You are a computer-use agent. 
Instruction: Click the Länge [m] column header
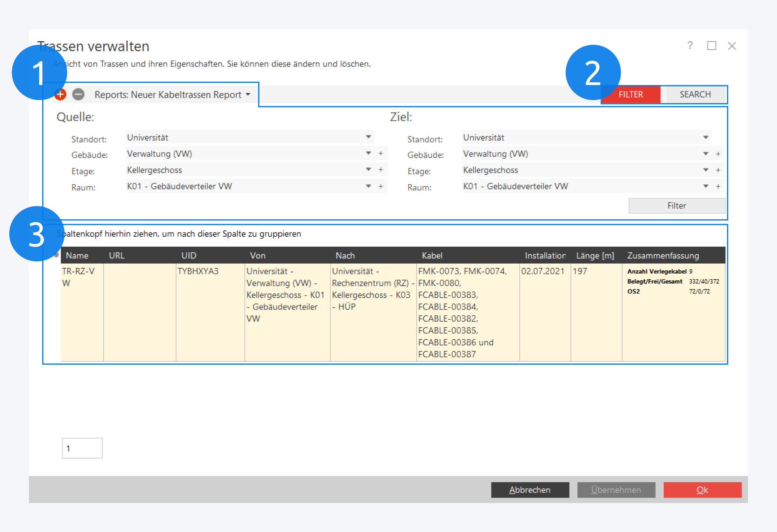[595, 255]
